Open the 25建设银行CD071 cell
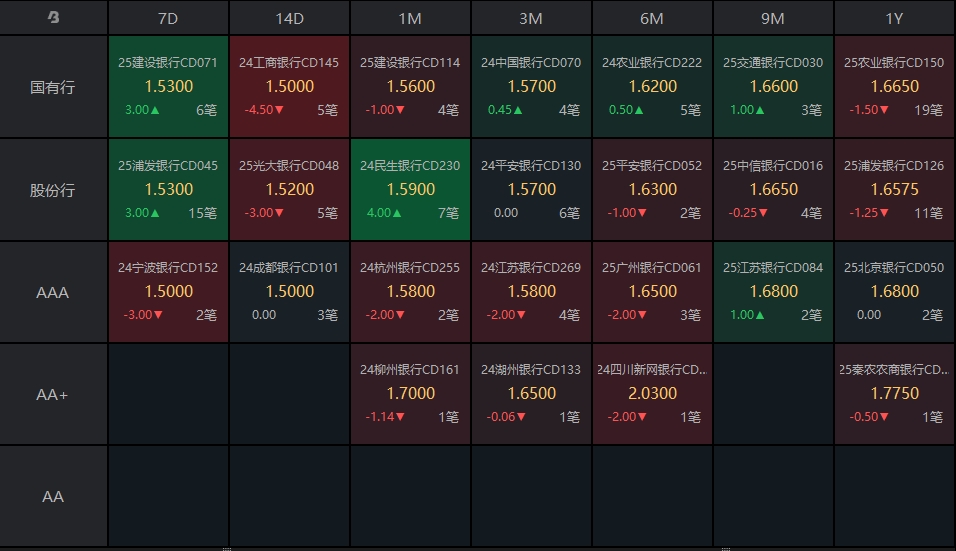This screenshot has width=956, height=551. pyautogui.click(x=168, y=87)
